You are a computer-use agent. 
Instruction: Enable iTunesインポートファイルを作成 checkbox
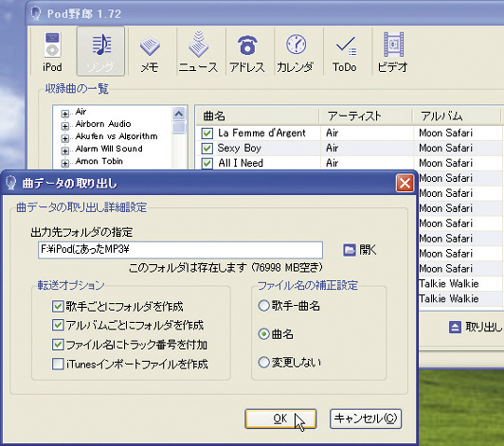tap(58, 364)
